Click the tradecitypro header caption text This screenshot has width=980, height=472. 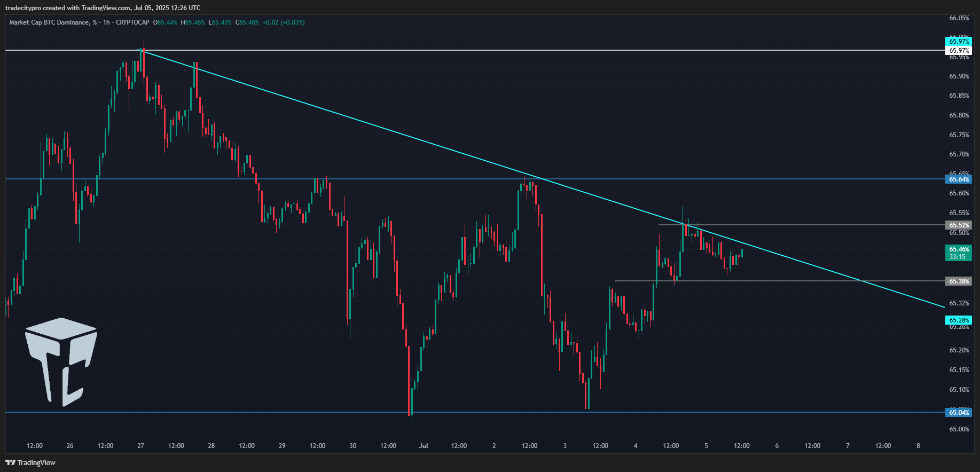click(103, 8)
